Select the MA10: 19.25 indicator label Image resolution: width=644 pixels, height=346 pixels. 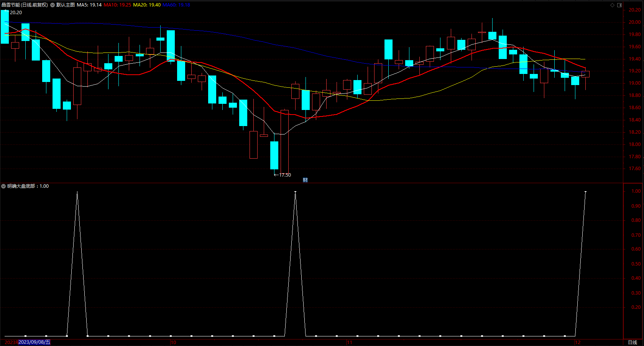click(117, 5)
